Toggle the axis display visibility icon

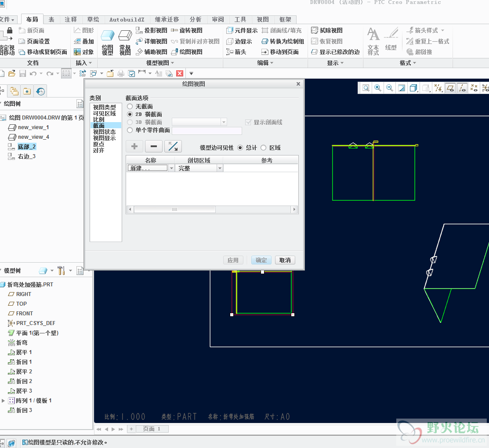[462, 88]
